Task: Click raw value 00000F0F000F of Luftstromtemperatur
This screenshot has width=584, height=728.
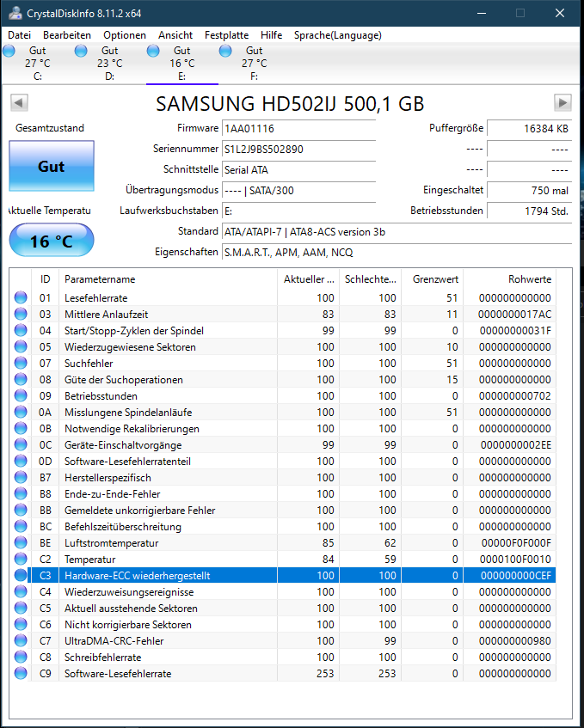Action: 516,542
